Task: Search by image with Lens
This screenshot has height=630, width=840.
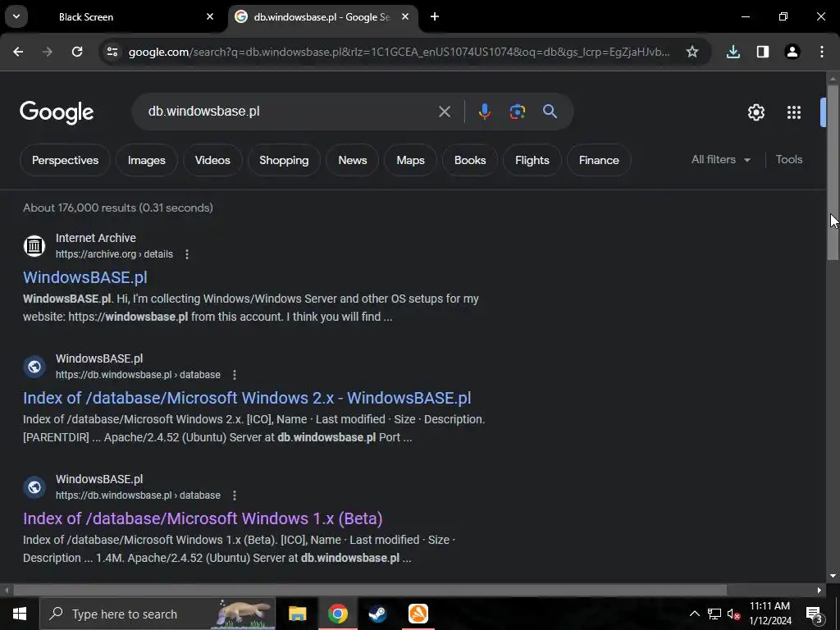Action: click(517, 112)
